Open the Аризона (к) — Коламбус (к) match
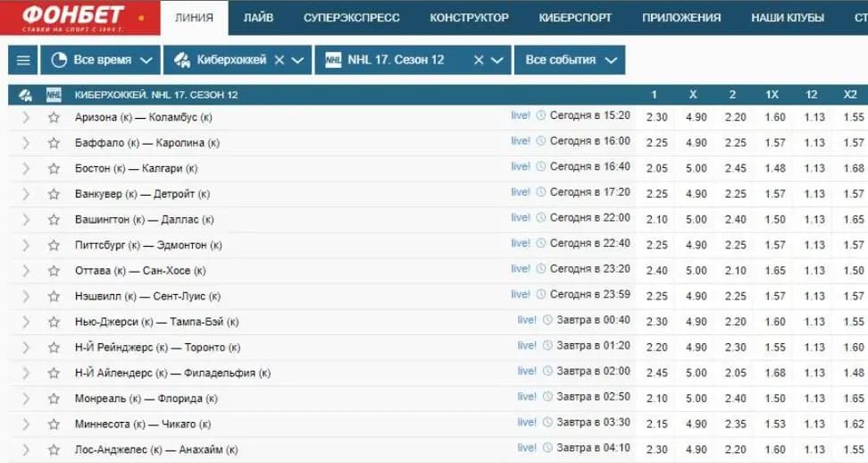 (144, 117)
